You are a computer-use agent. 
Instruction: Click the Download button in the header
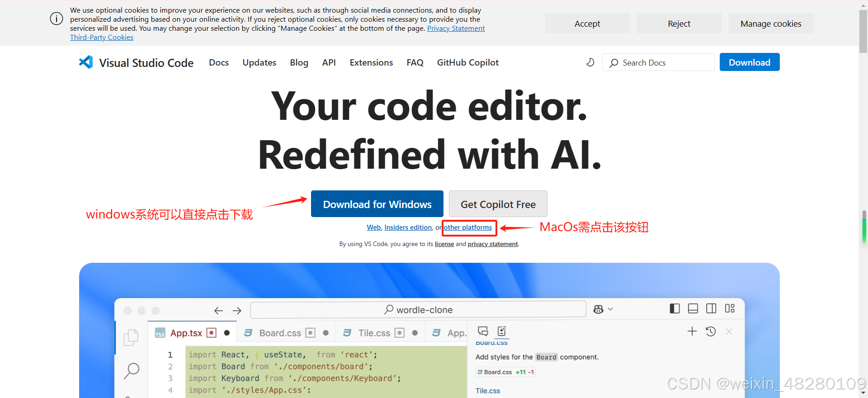750,62
